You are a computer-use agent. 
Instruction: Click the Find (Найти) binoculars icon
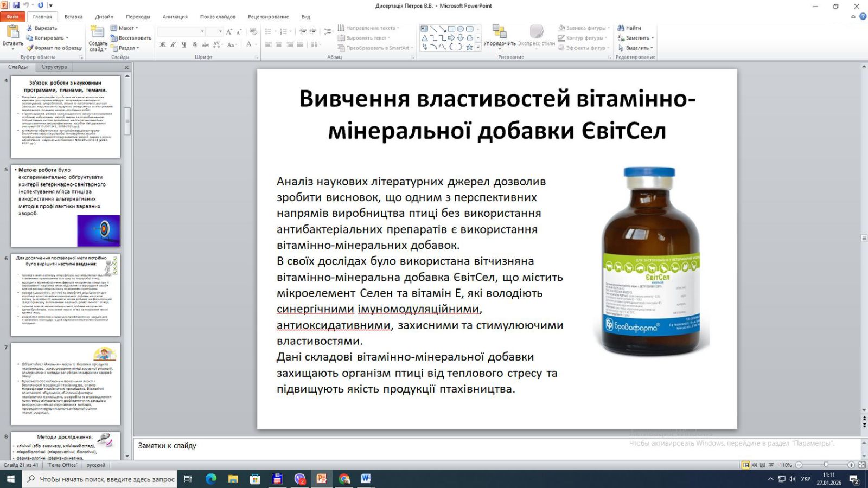pyautogui.click(x=621, y=28)
